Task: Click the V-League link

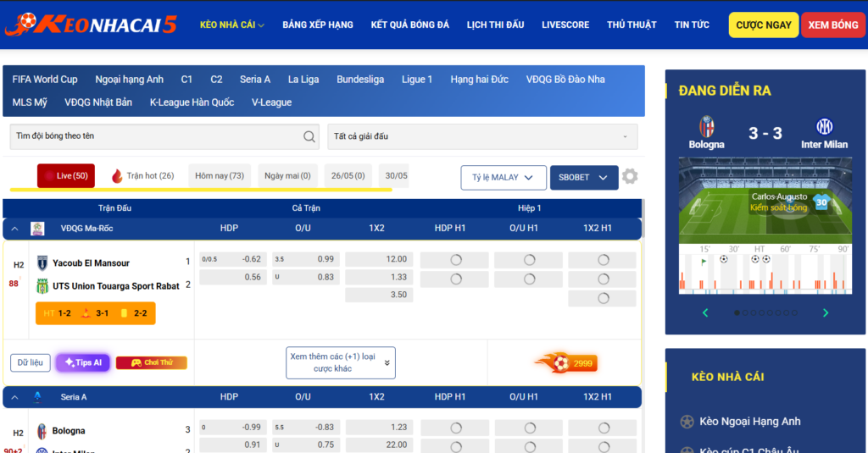Action: [x=271, y=102]
